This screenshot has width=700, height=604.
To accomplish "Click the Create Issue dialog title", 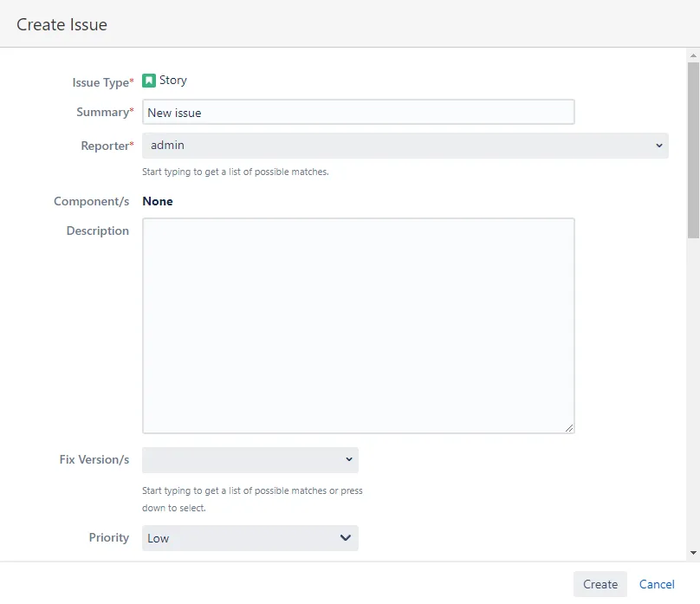I will [x=62, y=24].
